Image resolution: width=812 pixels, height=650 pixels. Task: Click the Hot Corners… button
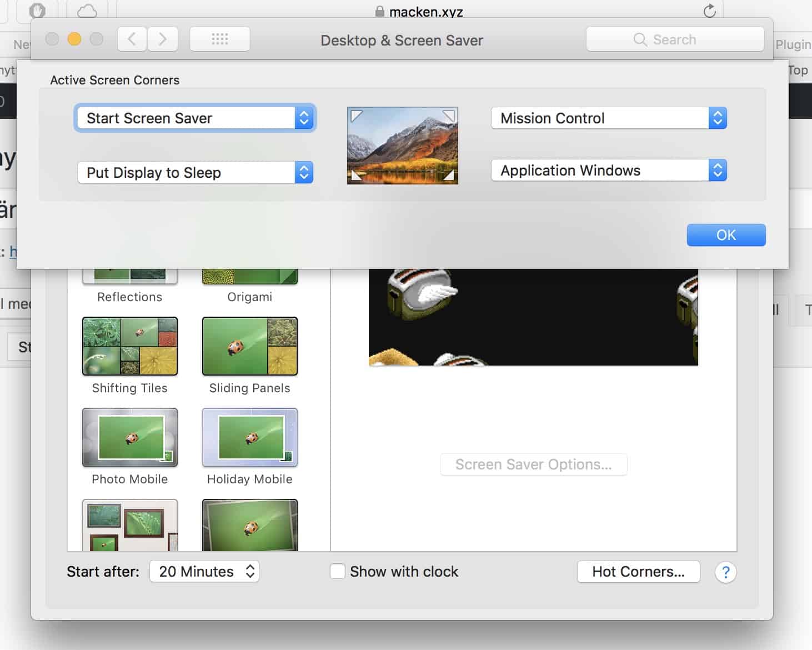pos(638,572)
